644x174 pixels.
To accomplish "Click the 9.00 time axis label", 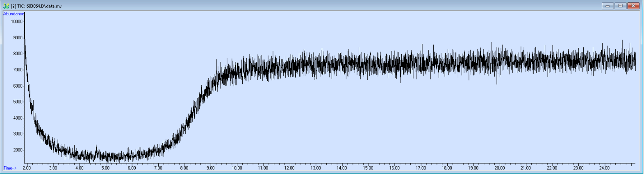I will click(210, 168).
